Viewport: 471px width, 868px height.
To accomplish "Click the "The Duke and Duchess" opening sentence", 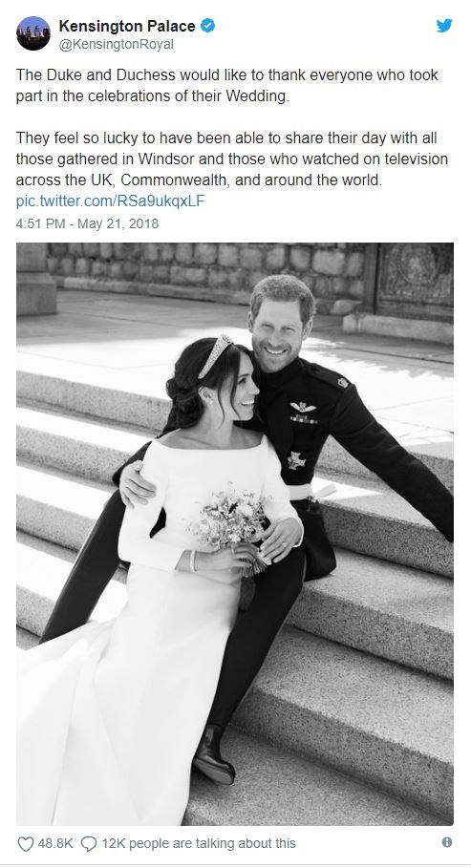I will point(227,85).
